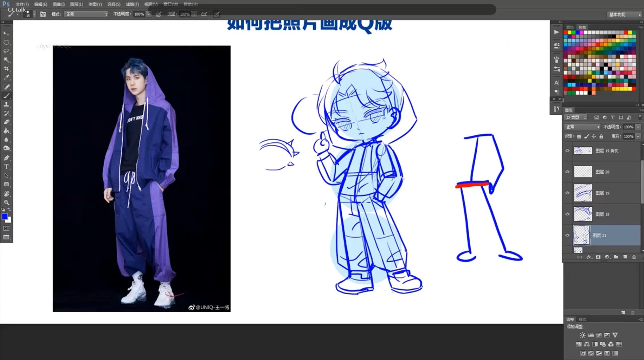Toggle lock position for the layer
The height and width of the screenshot is (360, 644).
point(594,136)
